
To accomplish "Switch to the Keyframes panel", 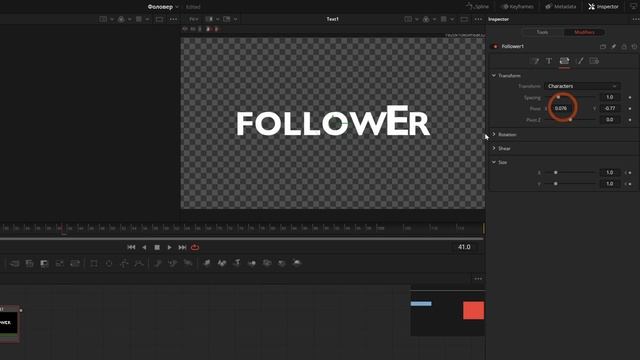I will coord(517,7).
